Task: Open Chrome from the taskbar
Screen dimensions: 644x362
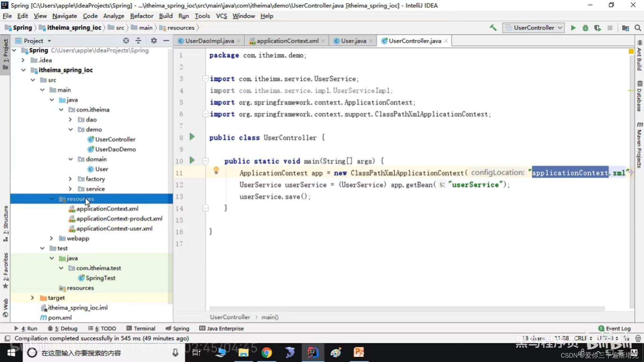Action: click(x=267, y=353)
